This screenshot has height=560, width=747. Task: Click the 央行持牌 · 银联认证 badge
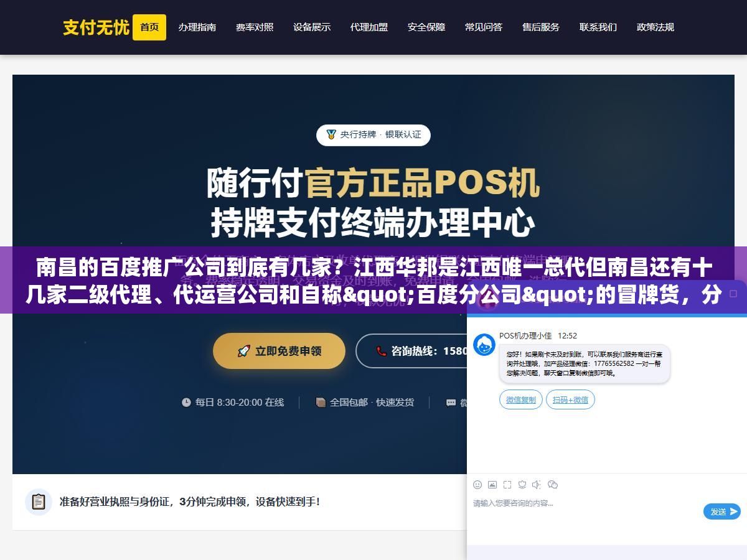point(374,135)
